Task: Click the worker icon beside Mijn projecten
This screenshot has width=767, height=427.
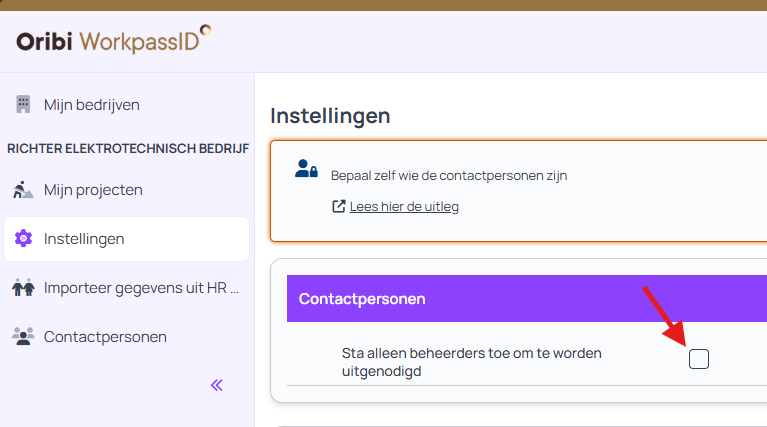Action: (x=23, y=189)
